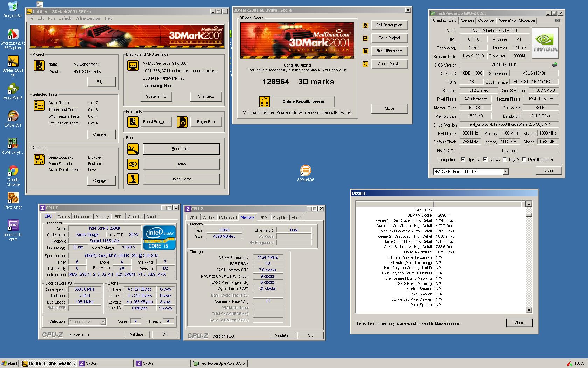Screen dimensions: 588x368
Task: Click the Edit... button in Project section
Action: (x=101, y=82)
